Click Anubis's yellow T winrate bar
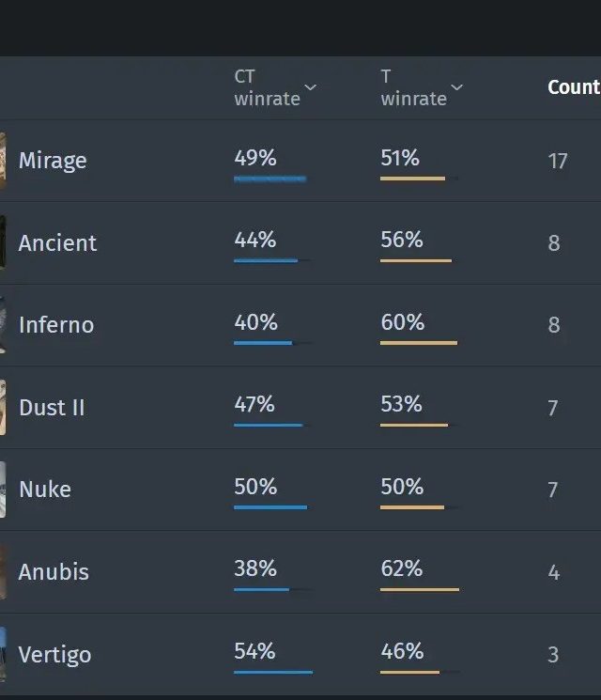The height and width of the screenshot is (700, 601). tap(419, 589)
